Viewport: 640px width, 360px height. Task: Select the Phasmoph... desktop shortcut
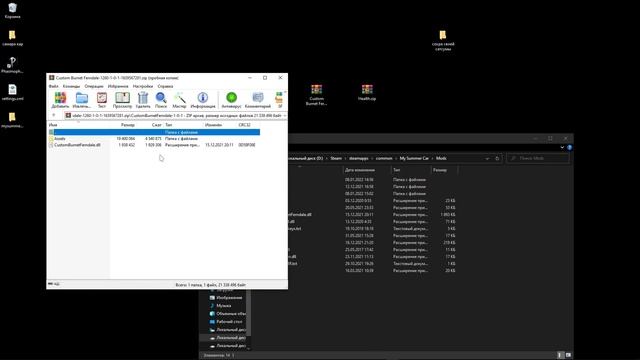pyautogui.click(x=12, y=65)
